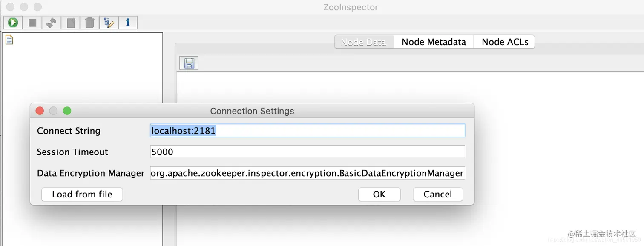The height and width of the screenshot is (246, 644).
Task: Confirm connection settings with OK
Action: tap(379, 195)
